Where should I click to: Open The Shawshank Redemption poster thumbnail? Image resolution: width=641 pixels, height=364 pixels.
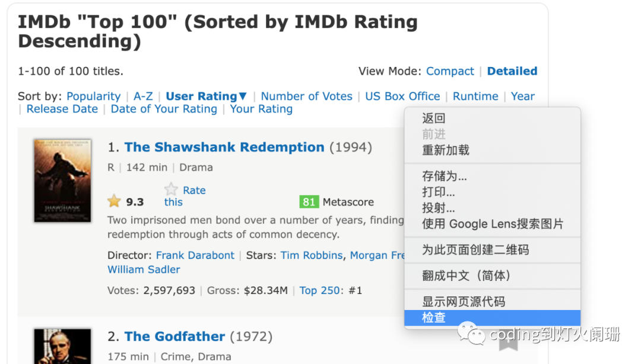tap(62, 181)
